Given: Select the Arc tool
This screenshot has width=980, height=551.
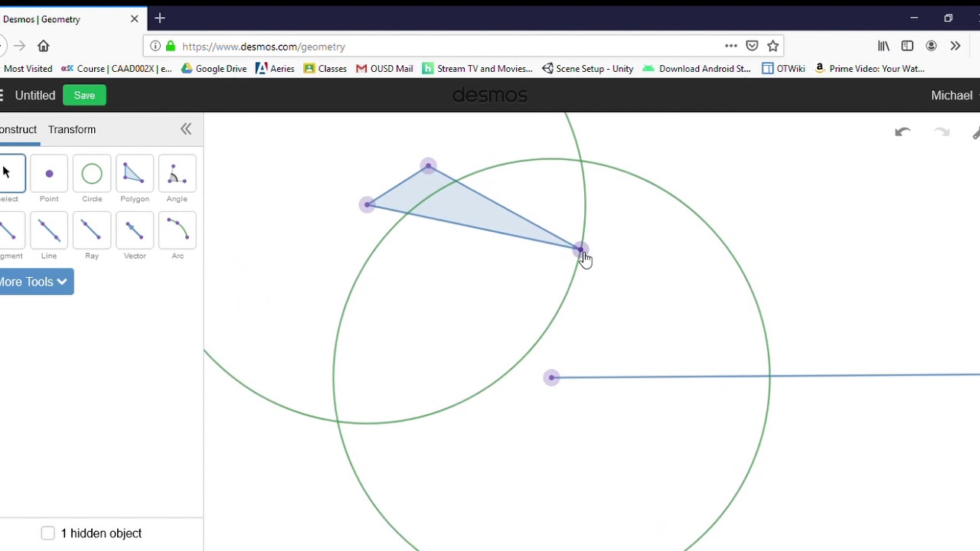Looking at the screenshot, I should click(177, 230).
